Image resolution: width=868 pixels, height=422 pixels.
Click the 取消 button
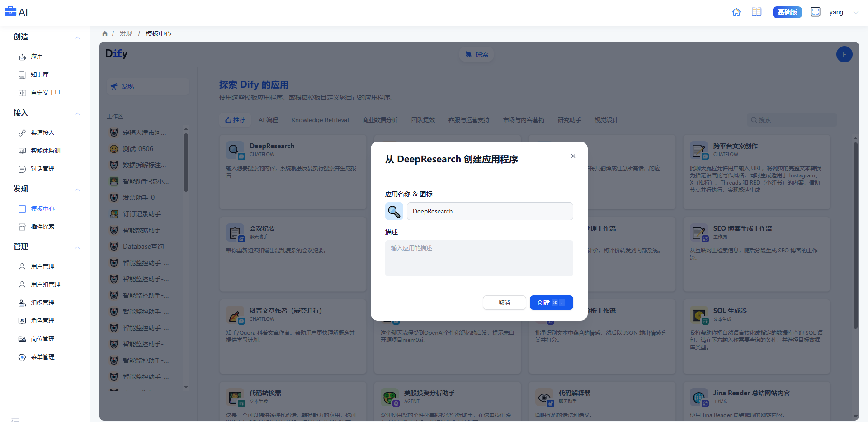pos(505,303)
